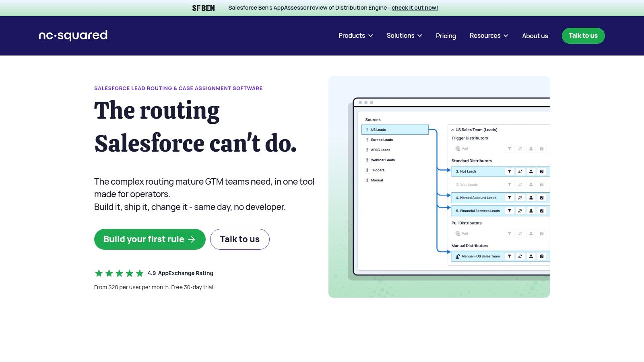The height and width of the screenshot is (362, 644).
Task: Click the '4. Named Account Leads' label
Action: 476,198
